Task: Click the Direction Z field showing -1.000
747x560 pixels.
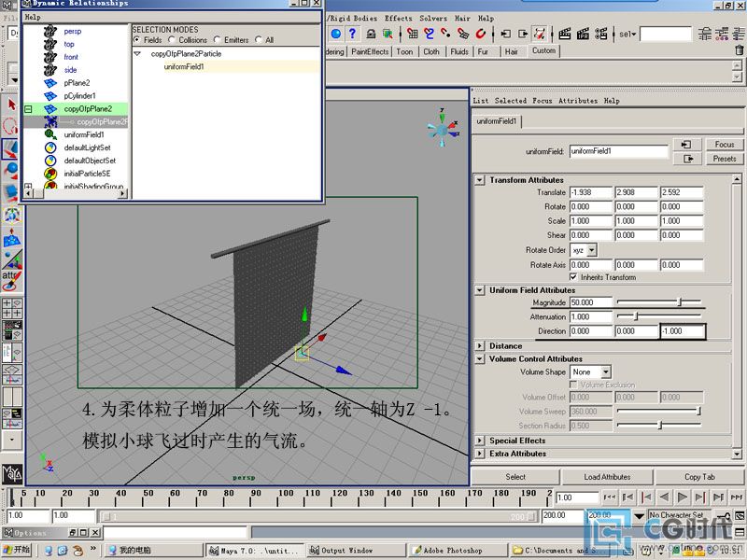Action: pyautogui.click(x=683, y=331)
